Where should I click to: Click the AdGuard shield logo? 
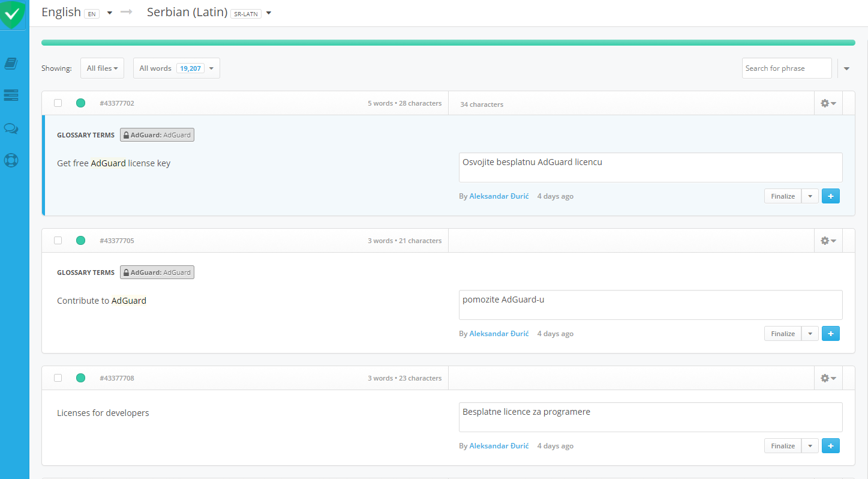(13, 14)
